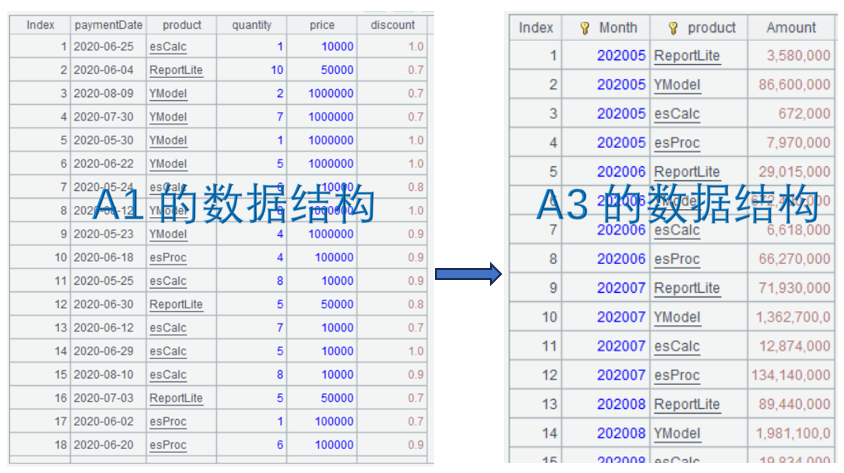Select the paymentDate column header
This screenshot has height=473, width=844.
108,25
